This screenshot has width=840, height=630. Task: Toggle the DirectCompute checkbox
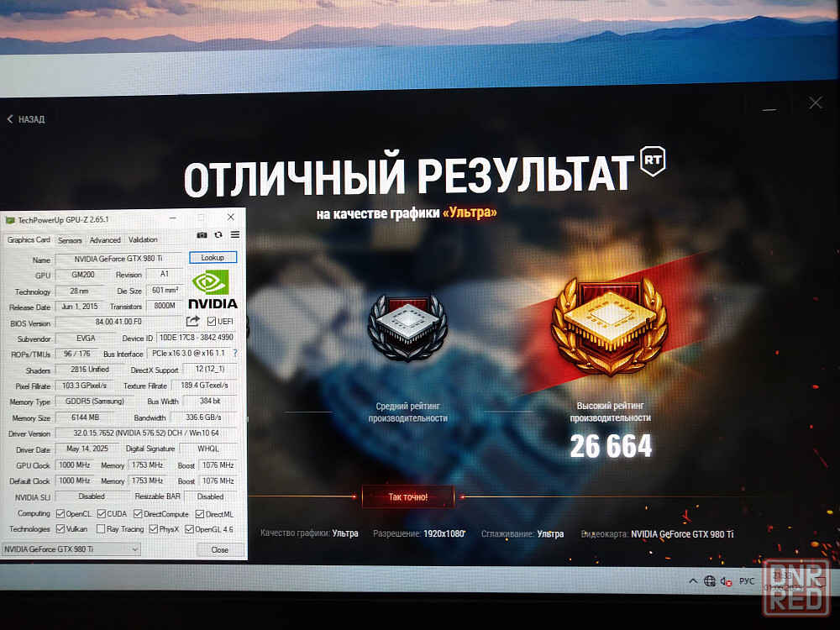(x=138, y=514)
